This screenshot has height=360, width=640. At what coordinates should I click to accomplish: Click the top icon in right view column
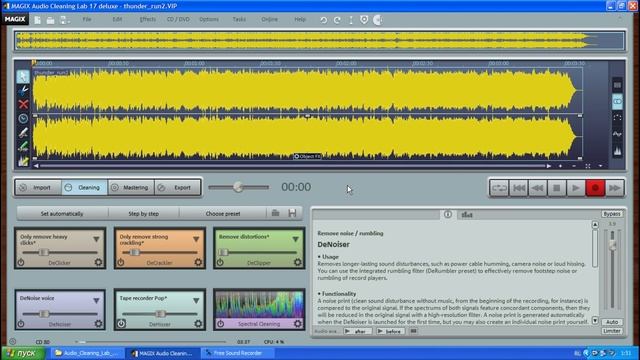(x=617, y=85)
